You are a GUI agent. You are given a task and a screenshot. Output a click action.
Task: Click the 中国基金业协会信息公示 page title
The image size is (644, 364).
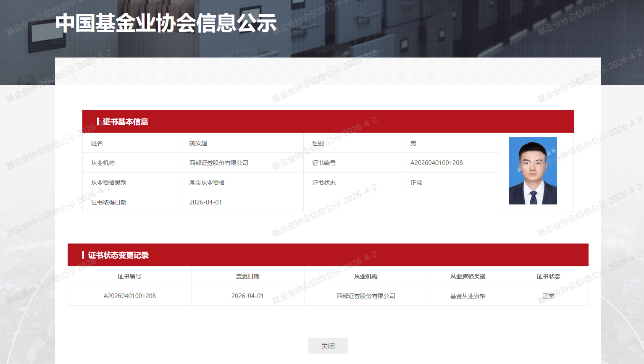[166, 23]
